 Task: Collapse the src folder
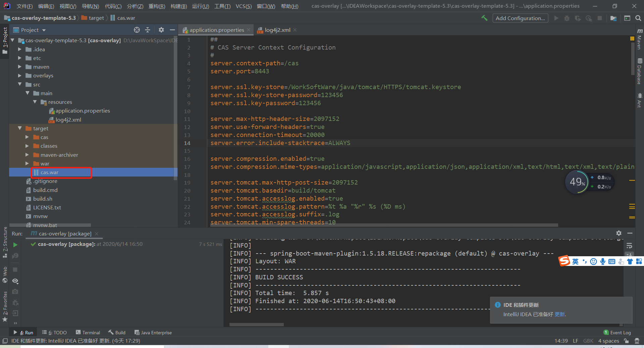pos(20,84)
